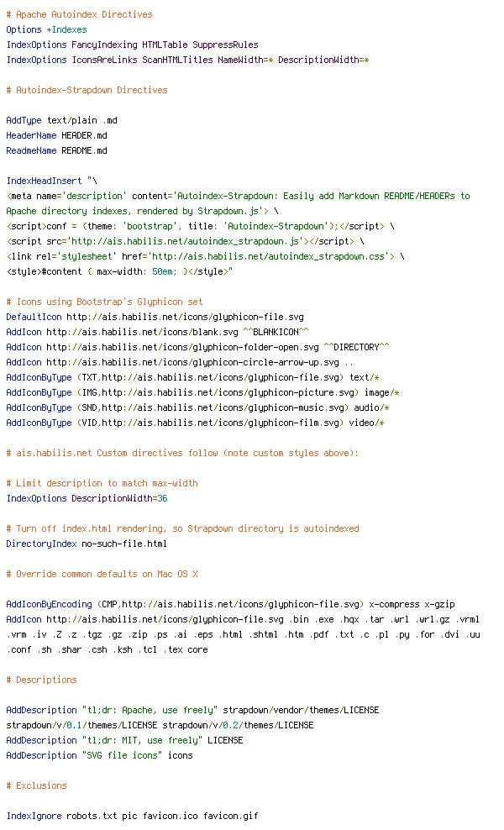Screen dimensions: 504x830
Task: Click '# Limit description to match max-width' comment
Action: click(x=102, y=483)
